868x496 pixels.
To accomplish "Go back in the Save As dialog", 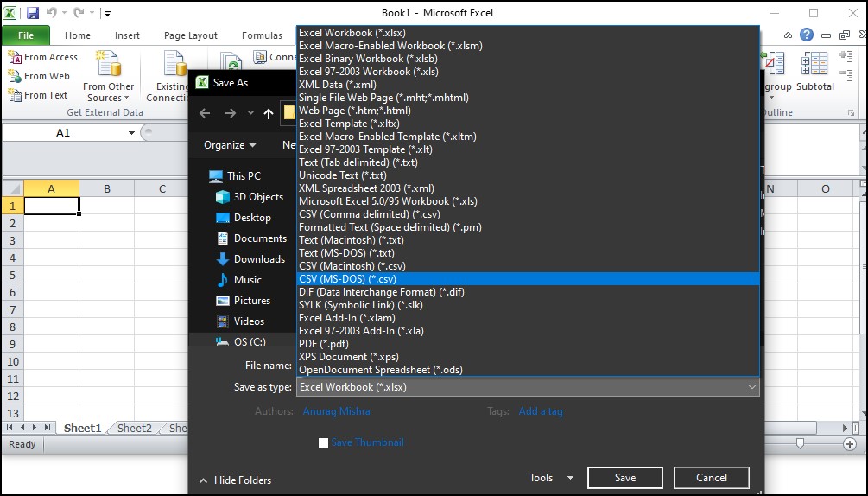I will (x=205, y=113).
